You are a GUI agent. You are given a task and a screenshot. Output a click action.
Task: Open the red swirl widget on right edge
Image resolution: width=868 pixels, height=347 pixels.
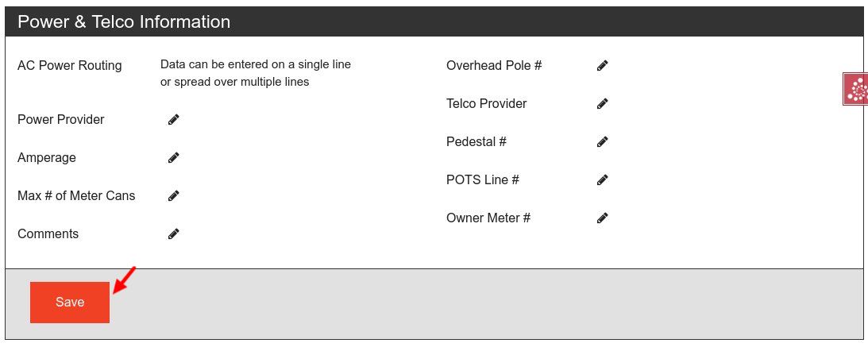[856, 89]
